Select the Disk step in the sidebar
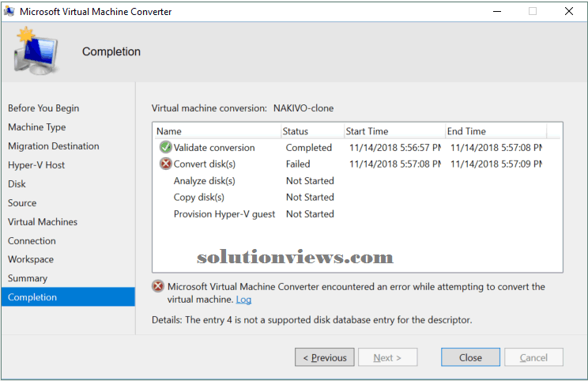 tap(17, 183)
